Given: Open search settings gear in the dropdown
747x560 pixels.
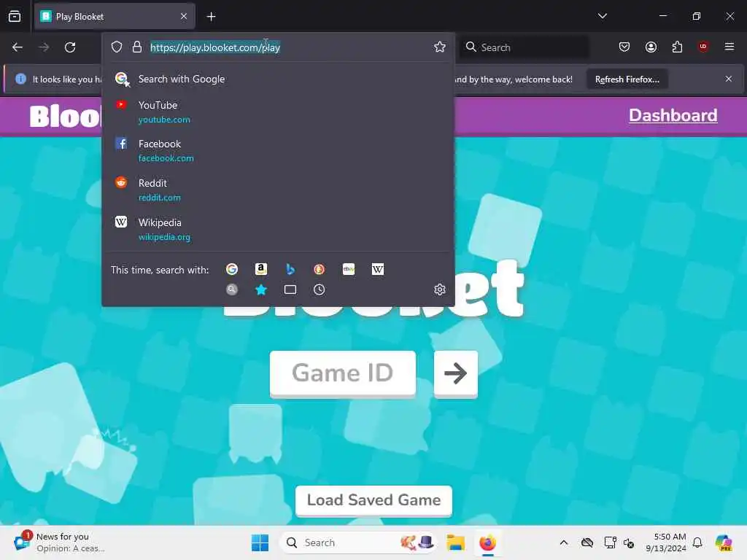Looking at the screenshot, I should tap(440, 289).
